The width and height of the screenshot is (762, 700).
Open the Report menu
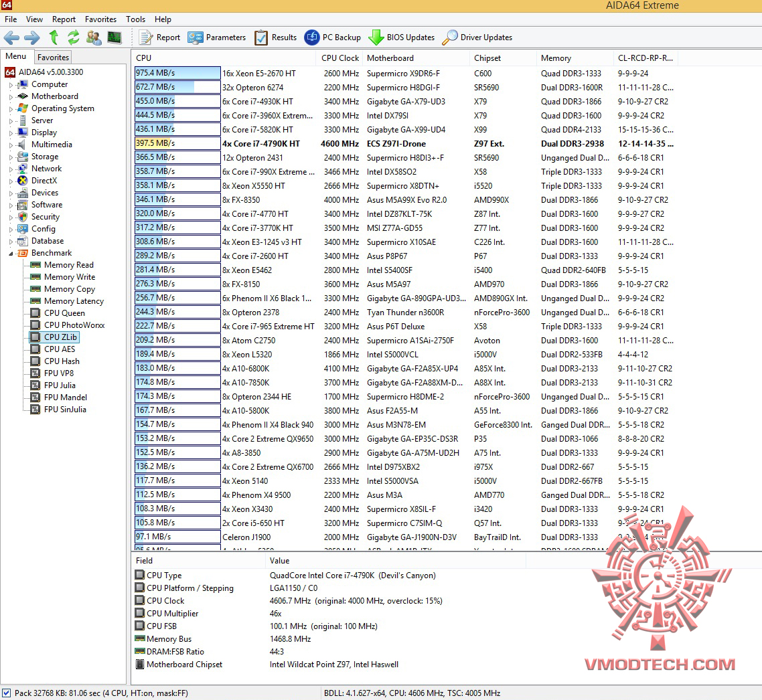tap(64, 19)
